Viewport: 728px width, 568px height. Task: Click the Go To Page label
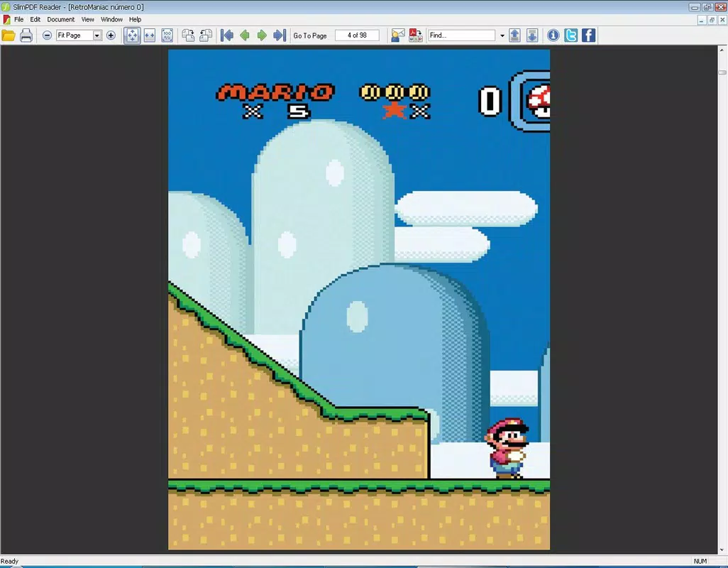(x=309, y=35)
